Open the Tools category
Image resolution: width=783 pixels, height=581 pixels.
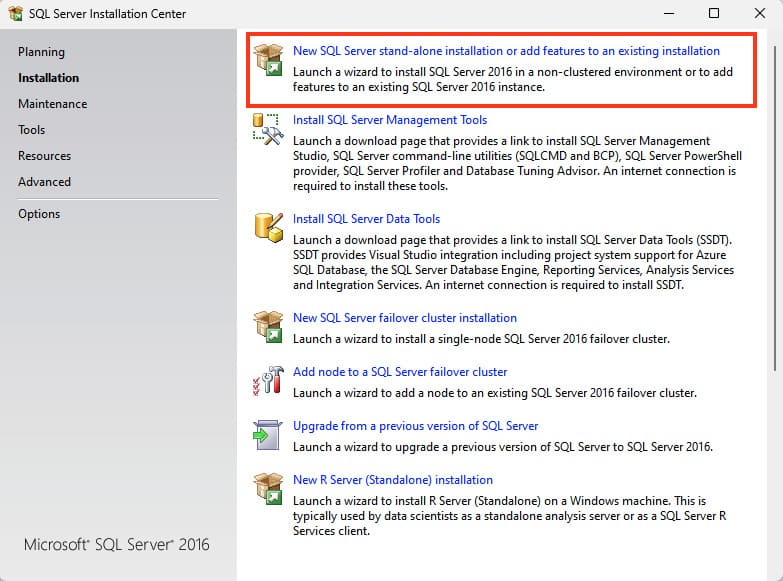pyautogui.click(x=31, y=130)
